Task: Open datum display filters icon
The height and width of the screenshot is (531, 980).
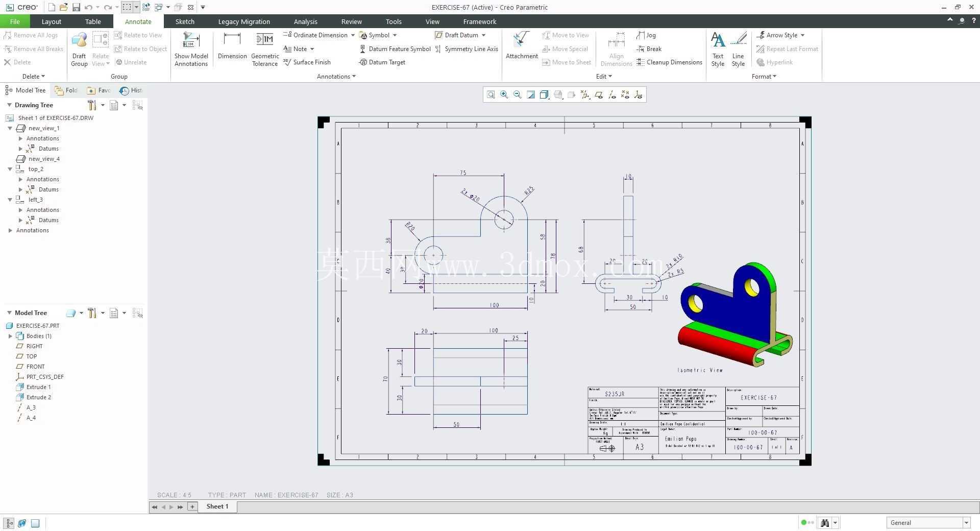Action: point(585,95)
